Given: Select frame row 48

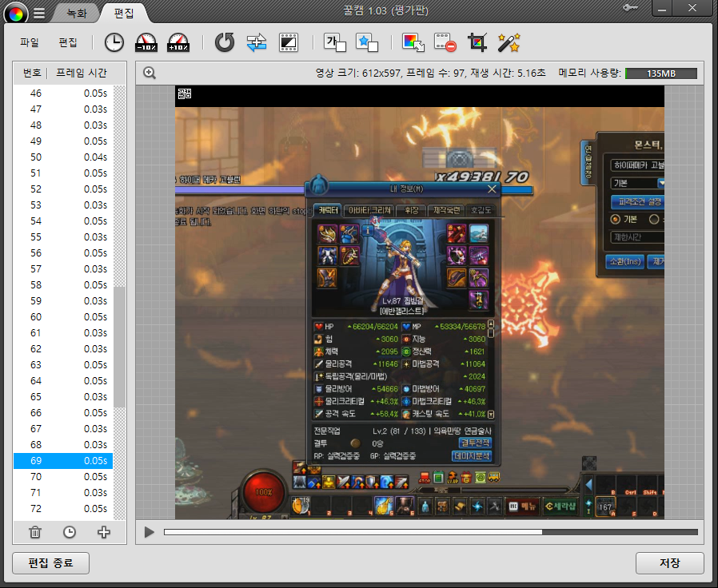Looking at the screenshot, I should pos(63,125).
